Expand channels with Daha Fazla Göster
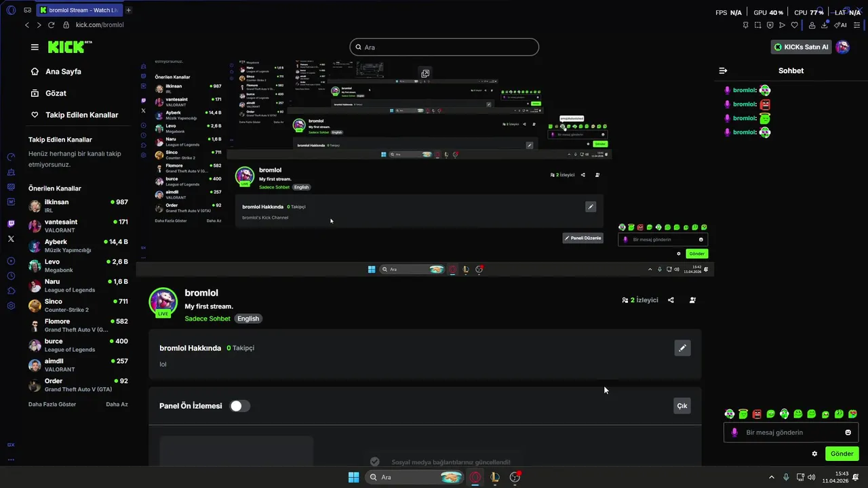The width and height of the screenshot is (868, 488). click(52, 404)
